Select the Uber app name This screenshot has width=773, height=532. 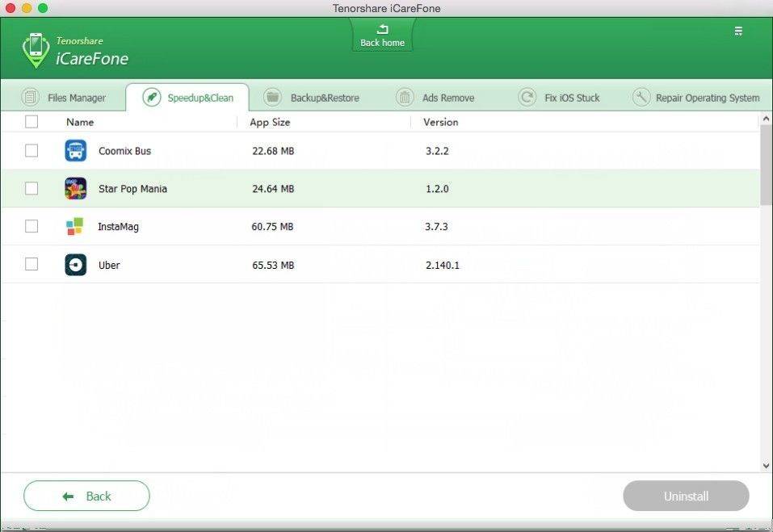pyautogui.click(x=109, y=265)
